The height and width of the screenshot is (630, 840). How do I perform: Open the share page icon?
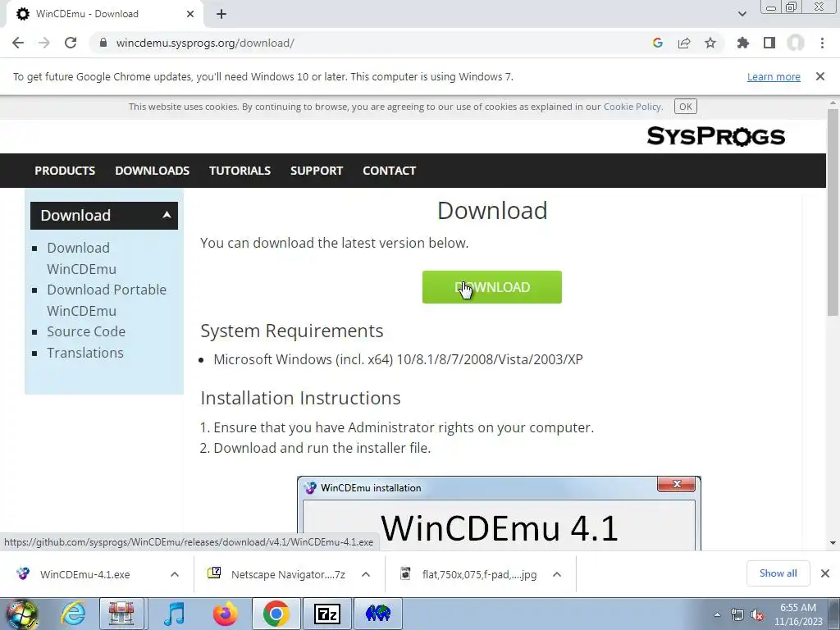point(684,43)
